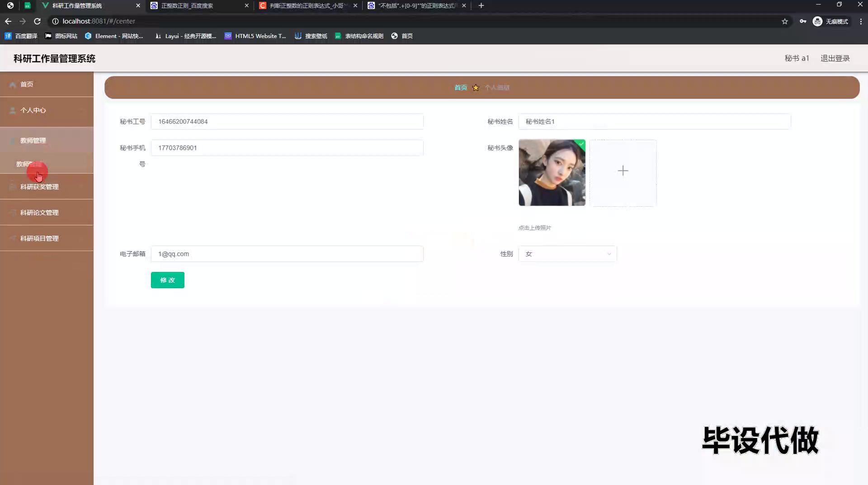Open Chrome three-dot menu icon
The width and height of the screenshot is (868, 485).
[861, 21]
